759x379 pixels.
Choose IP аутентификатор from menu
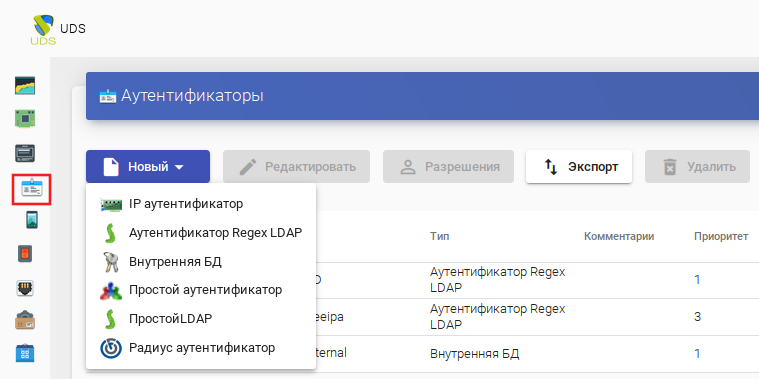pos(201,205)
